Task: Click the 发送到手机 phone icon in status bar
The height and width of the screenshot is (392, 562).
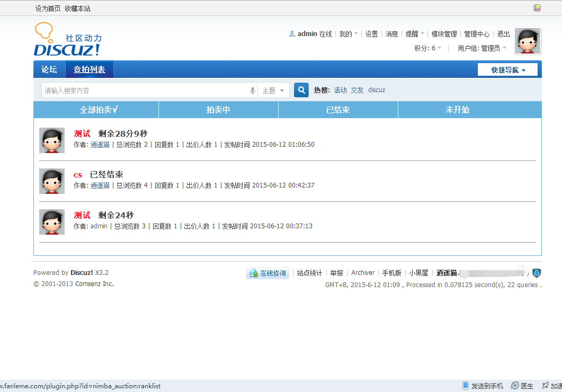Action: coord(466,386)
